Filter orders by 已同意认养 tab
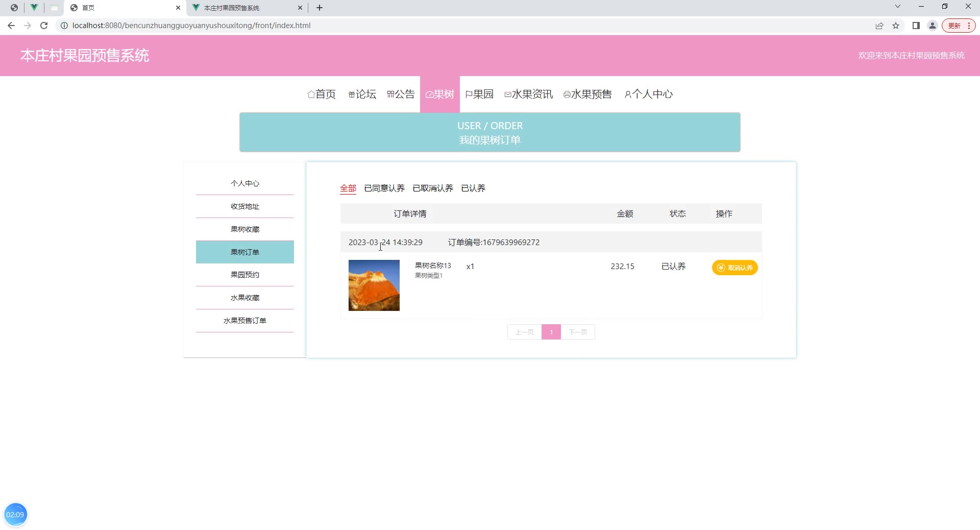Image resolution: width=980 pixels, height=530 pixels. (x=384, y=188)
